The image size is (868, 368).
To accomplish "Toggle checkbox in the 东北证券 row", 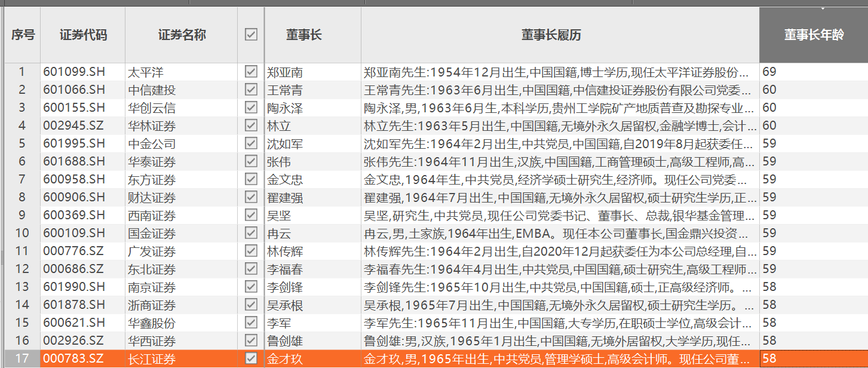I will pyautogui.click(x=251, y=269).
